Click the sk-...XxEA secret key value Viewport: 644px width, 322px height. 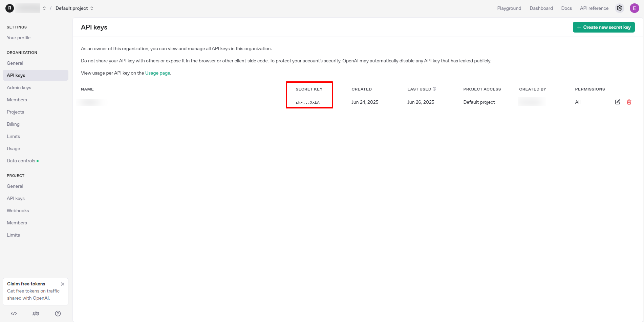pyautogui.click(x=307, y=102)
